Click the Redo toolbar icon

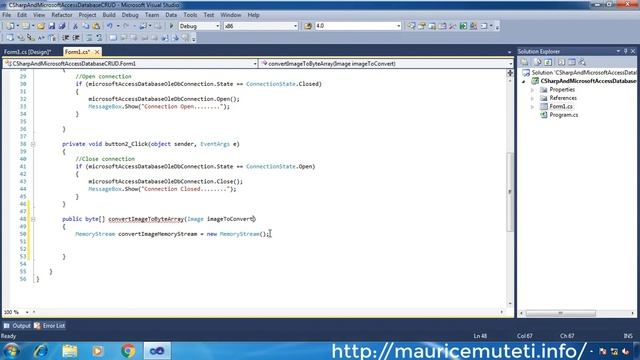pyautogui.click(x=126, y=26)
